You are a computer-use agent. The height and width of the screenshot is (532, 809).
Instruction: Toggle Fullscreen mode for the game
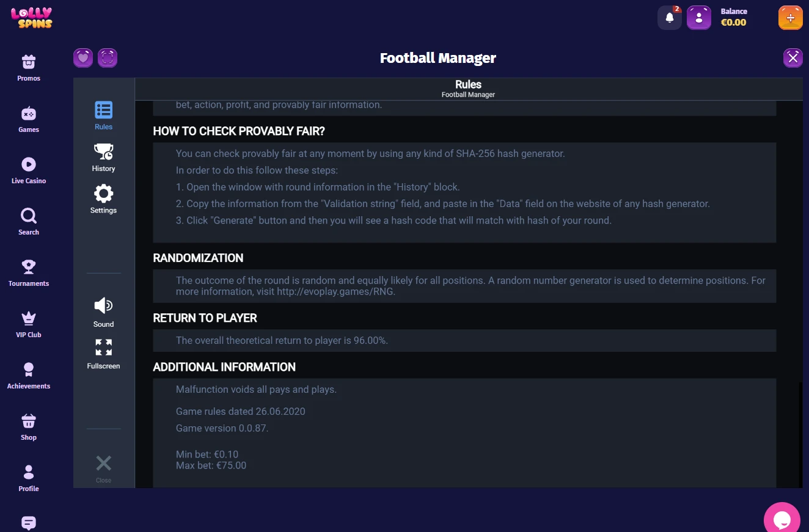103,354
